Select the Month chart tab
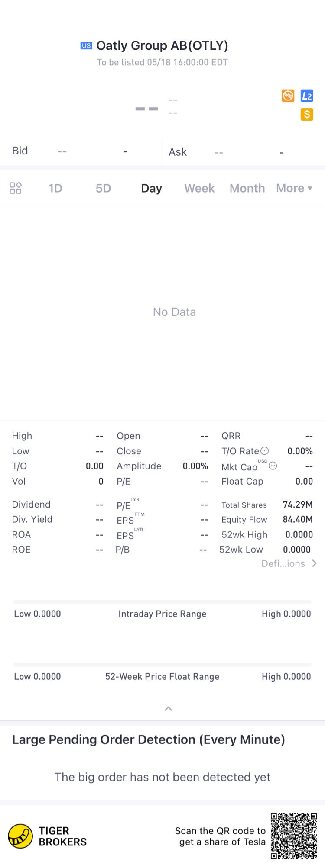Screen dimensions: 325x868 (x=247, y=188)
